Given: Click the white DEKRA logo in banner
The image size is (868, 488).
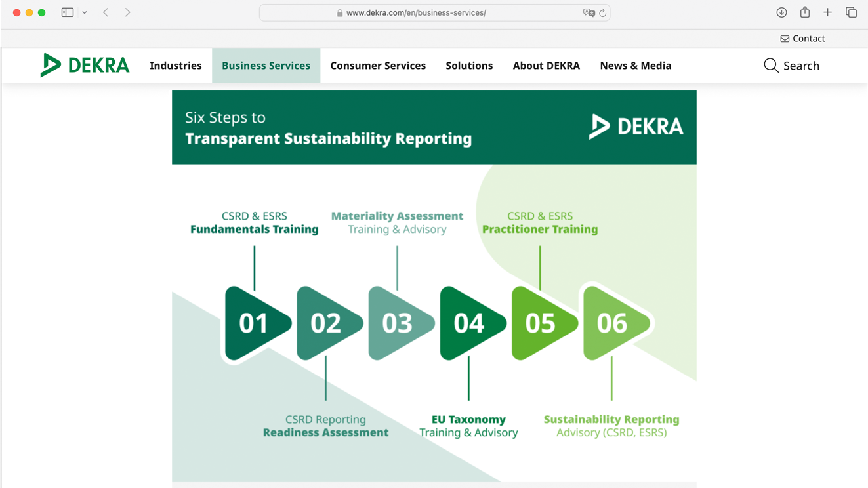Looking at the screenshot, I should click(636, 127).
